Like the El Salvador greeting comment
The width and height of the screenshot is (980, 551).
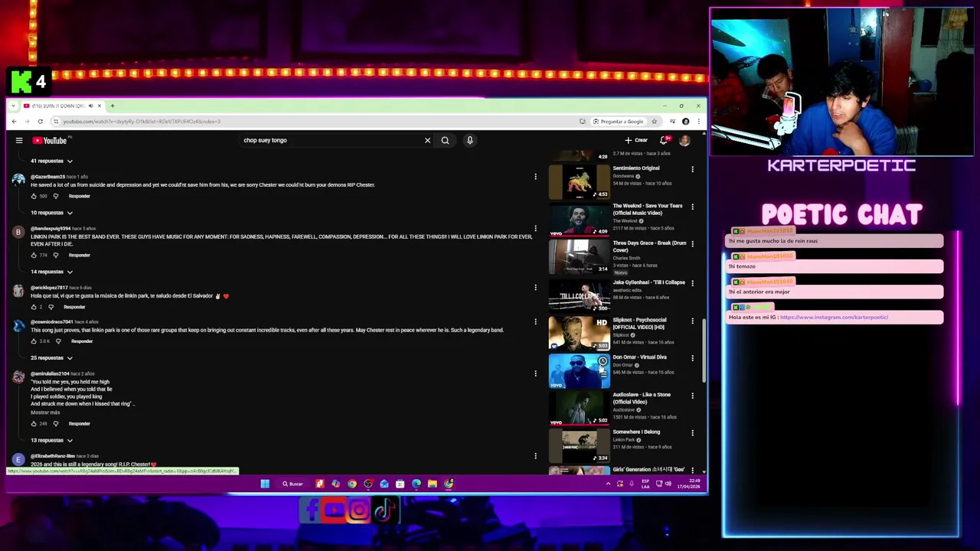[34, 308]
